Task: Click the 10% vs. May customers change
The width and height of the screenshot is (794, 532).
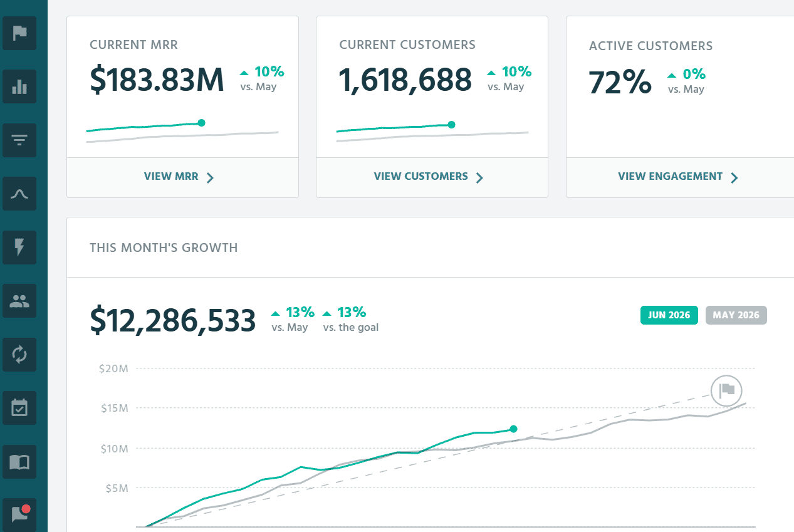Action: [509, 78]
